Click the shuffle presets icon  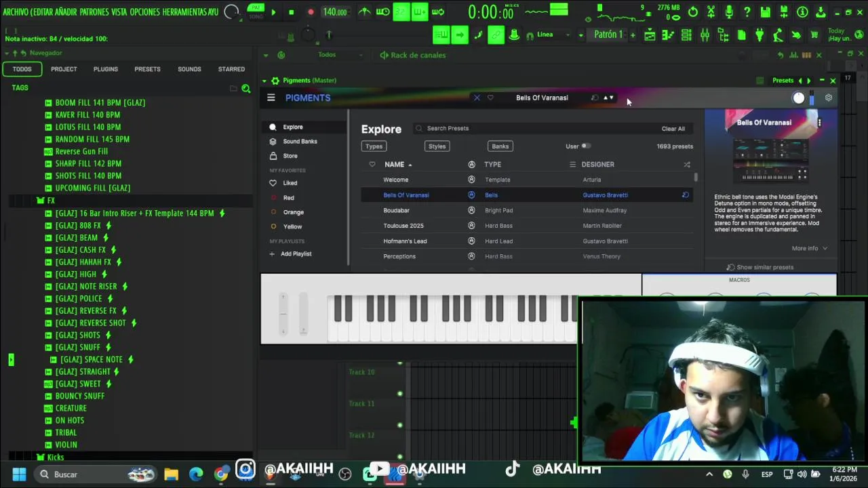pos(686,165)
